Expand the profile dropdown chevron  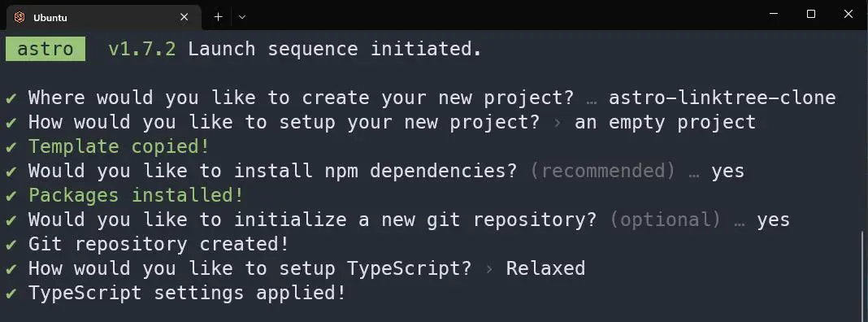point(242,17)
